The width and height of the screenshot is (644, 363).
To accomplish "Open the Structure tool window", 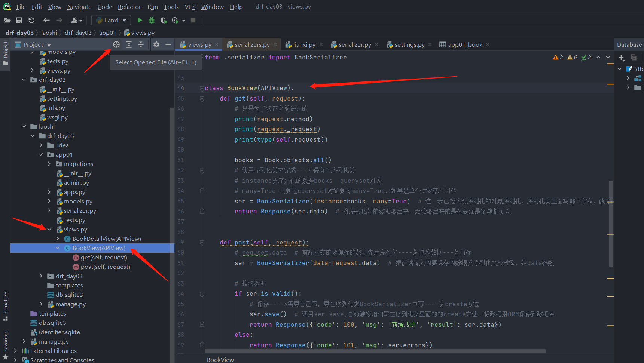I will coord(5,306).
